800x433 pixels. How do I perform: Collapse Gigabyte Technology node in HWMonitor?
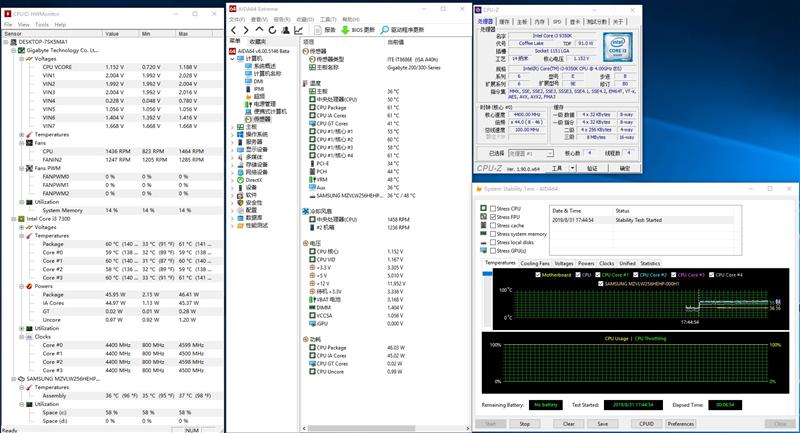[x=14, y=50]
